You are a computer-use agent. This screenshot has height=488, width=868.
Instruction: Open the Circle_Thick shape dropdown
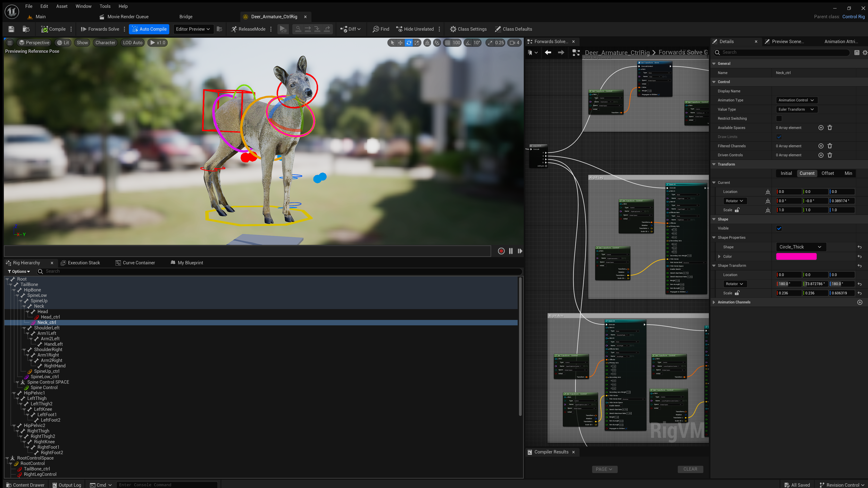pyautogui.click(x=800, y=247)
